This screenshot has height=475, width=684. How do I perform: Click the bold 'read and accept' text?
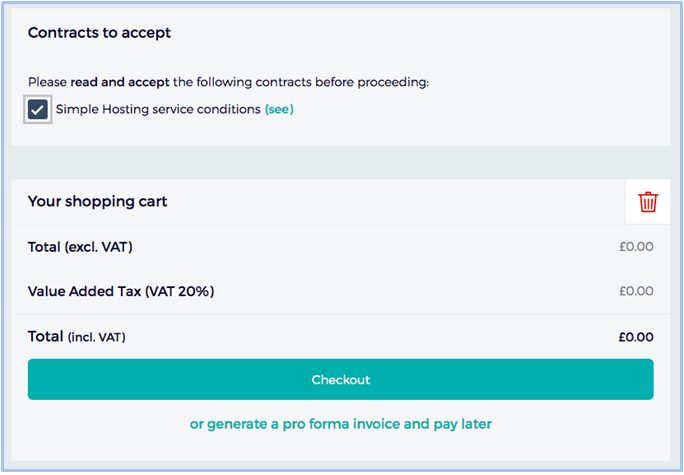pos(120,82)
